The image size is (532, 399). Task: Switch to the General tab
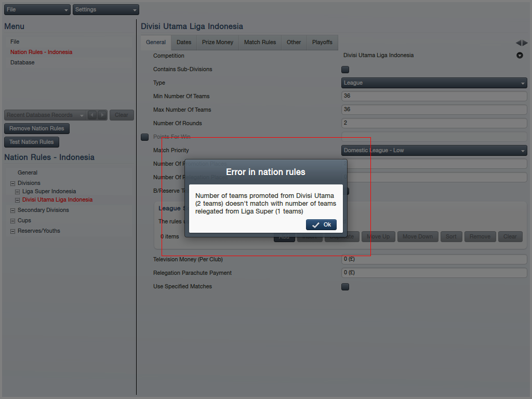pyautogui.click(x=156, y=43)
